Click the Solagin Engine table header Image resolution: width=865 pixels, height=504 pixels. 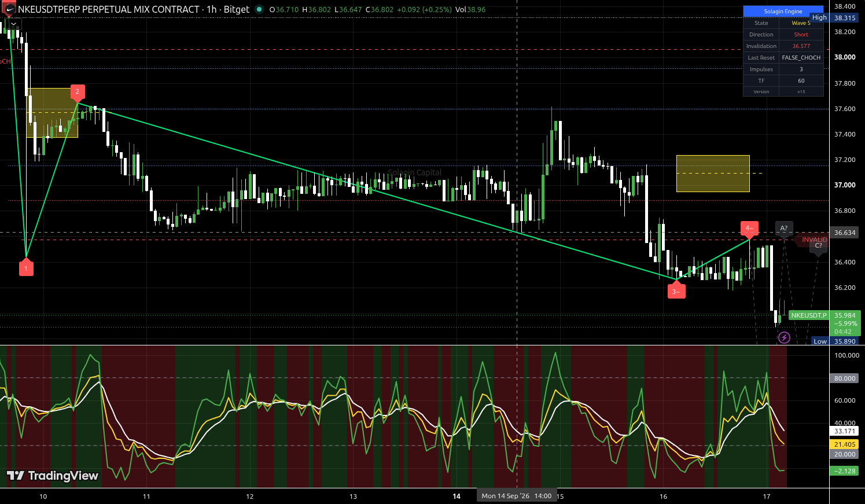[783, 11]
